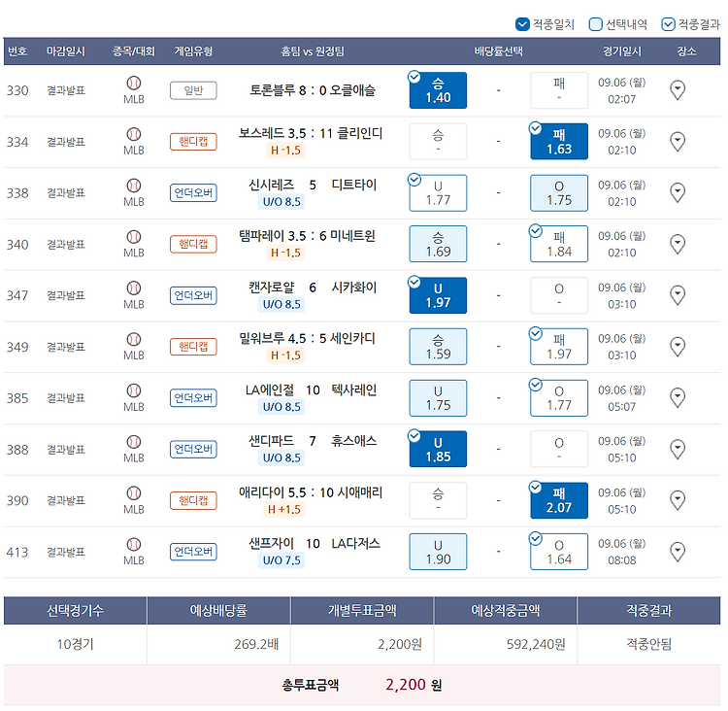The height and width of the screenshot is (711, 728).
Task: Click baseball MLB icon in row 390
Action: (134, 493)
